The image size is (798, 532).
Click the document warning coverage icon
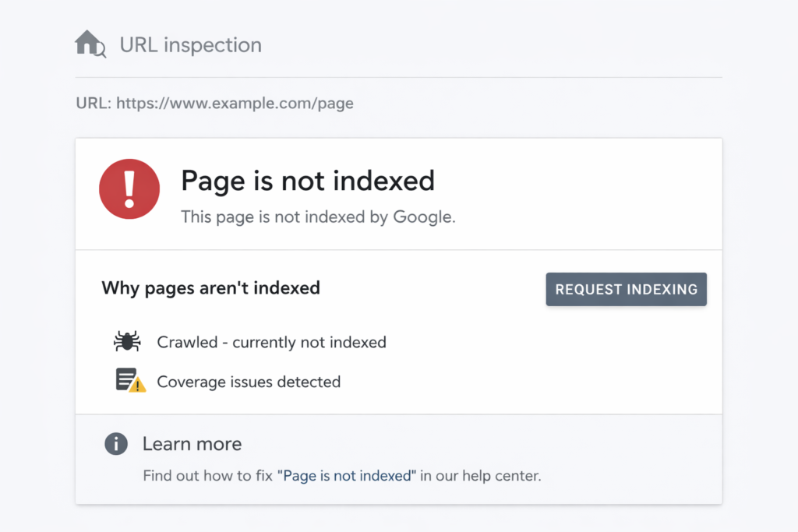tap(127, 380)
